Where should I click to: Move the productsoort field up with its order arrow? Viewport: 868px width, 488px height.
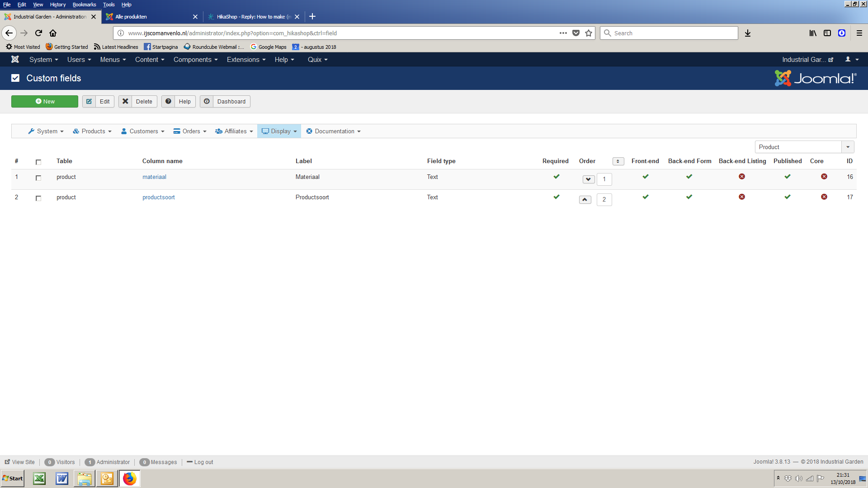[x=585, y=200]
